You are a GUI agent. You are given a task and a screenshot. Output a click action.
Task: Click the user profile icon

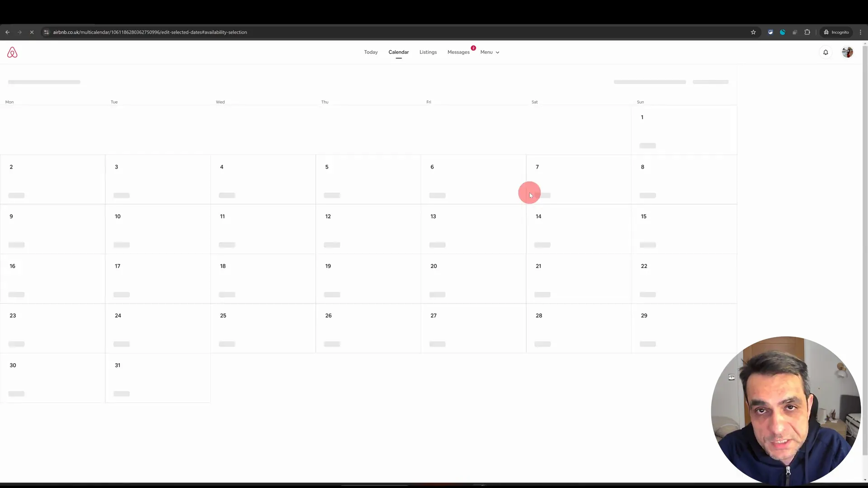click(848, 52)
